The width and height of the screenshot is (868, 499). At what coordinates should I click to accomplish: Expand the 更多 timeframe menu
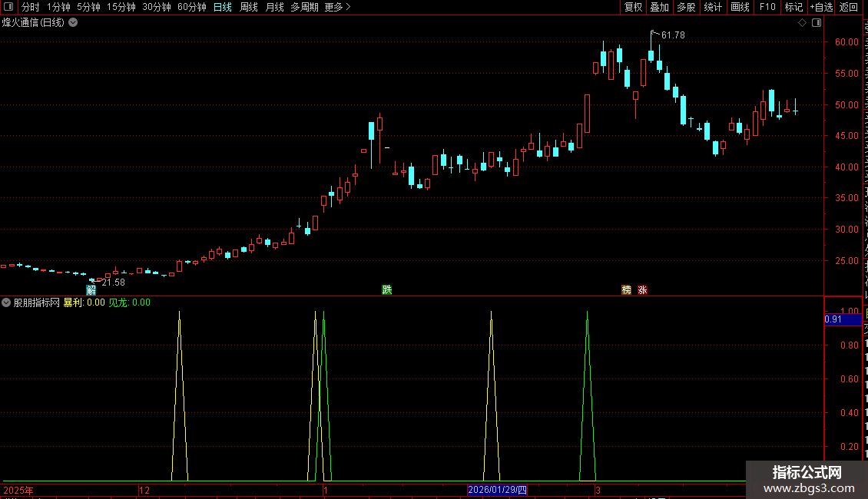[x=338, y=7]
